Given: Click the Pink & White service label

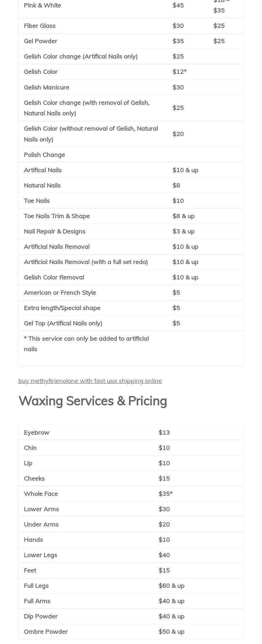Looking at the screenshot, I should [x=42, y=5].
